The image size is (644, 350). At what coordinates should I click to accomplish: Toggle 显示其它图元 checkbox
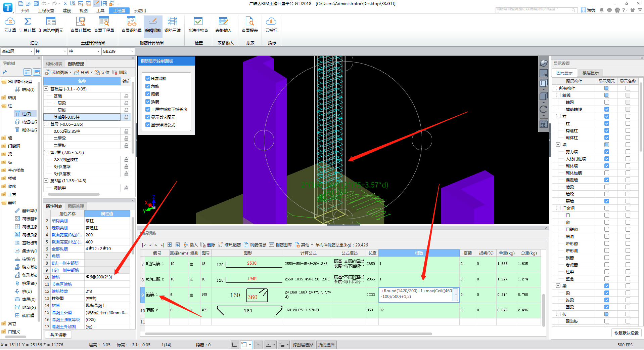click(148, 117)
